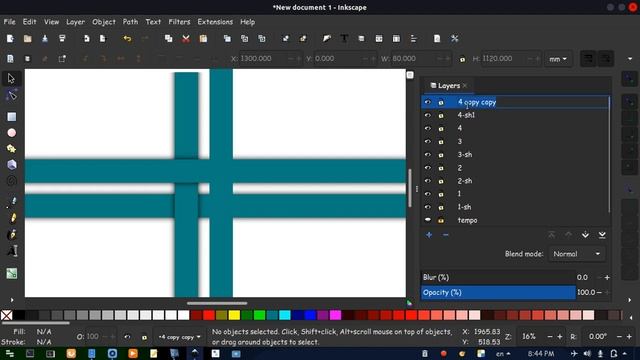Unlock the 'tempo' layer
This screenshot has width=640, height=360.
click(x=441, y=220)
